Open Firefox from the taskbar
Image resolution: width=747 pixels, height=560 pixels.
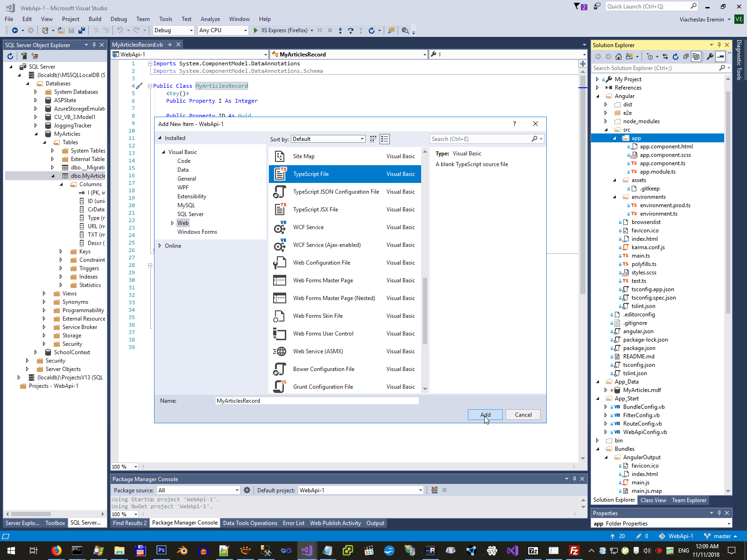pos(56,551)
